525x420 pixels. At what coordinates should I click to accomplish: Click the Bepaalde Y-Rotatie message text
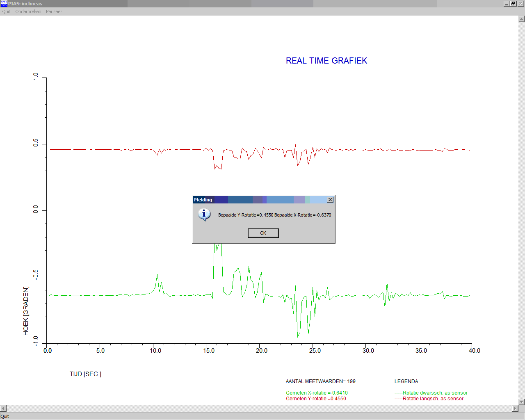click(x=274, y=215)
